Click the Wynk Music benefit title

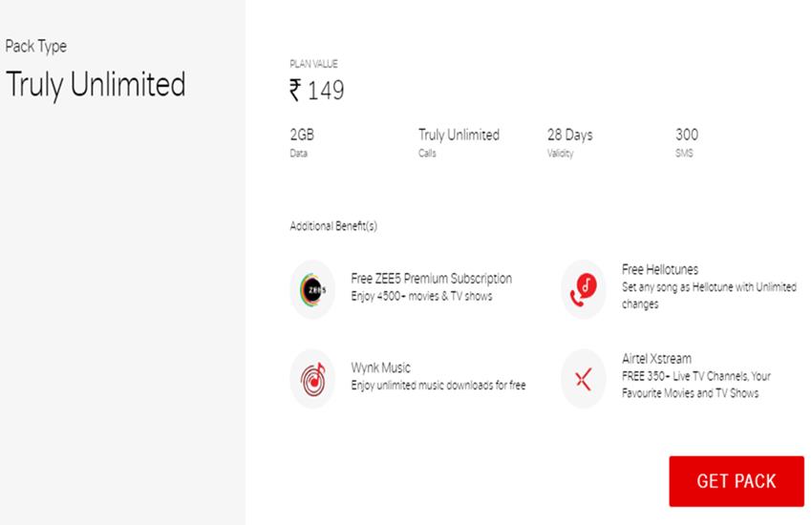pos(381,367)
